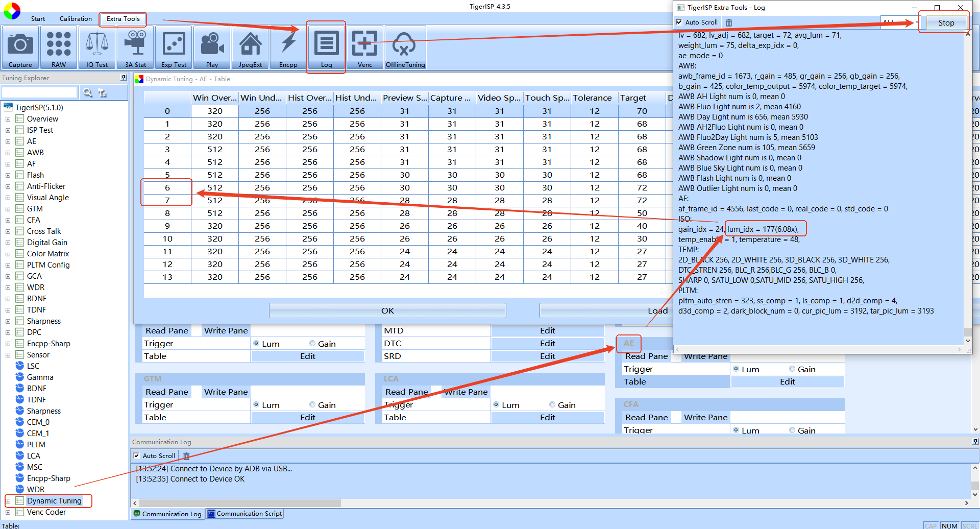The height and width of the screenshot is (529, 980).
Task: Click the Exp Test dice icon
Action: coord(174,47)
